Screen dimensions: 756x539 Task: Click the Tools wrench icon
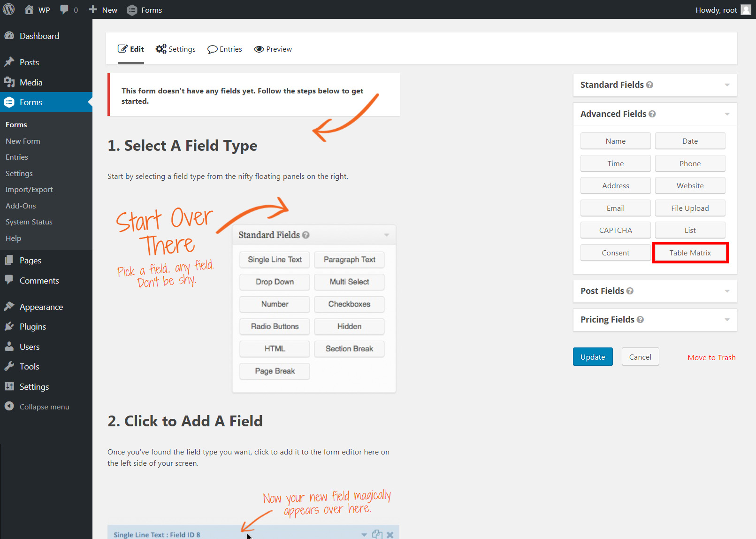coord(9,366)
